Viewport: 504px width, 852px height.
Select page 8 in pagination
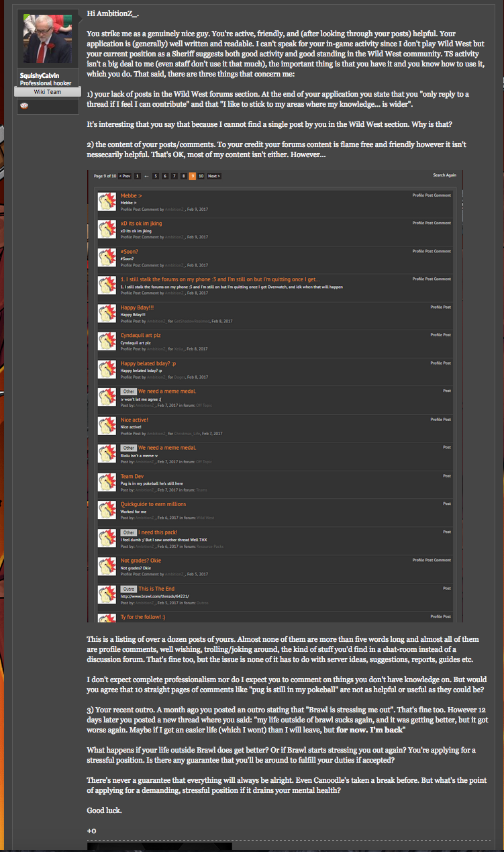[x=183, y=176]
